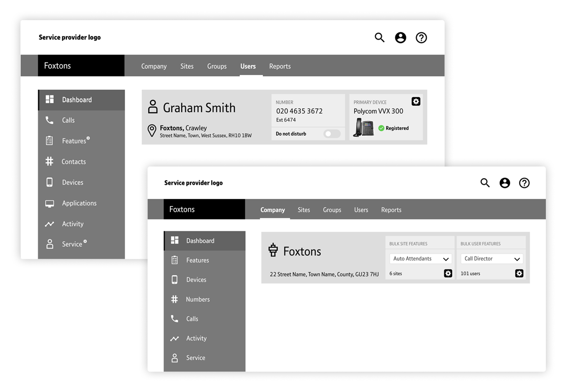Open Numbers in the company sidebar
This screenshot has width=566, height=392.
click(x=198, y=299)
